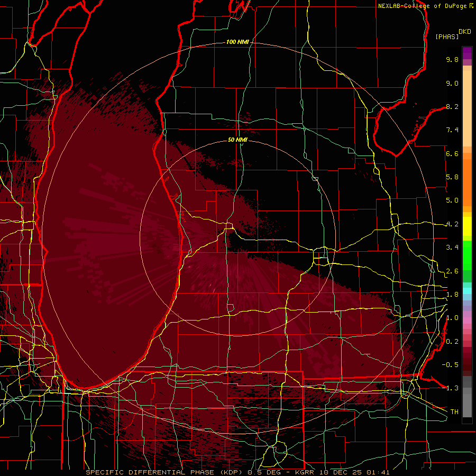The height and width of the screenshot is (476, 476).
Task: Click the 2.6 scale value
Action: point(452,271)
